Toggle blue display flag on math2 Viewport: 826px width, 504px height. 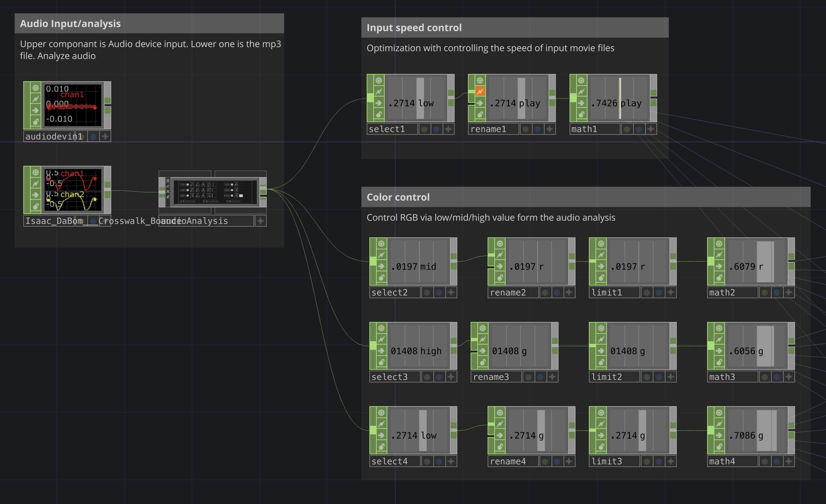coord(776,293)
